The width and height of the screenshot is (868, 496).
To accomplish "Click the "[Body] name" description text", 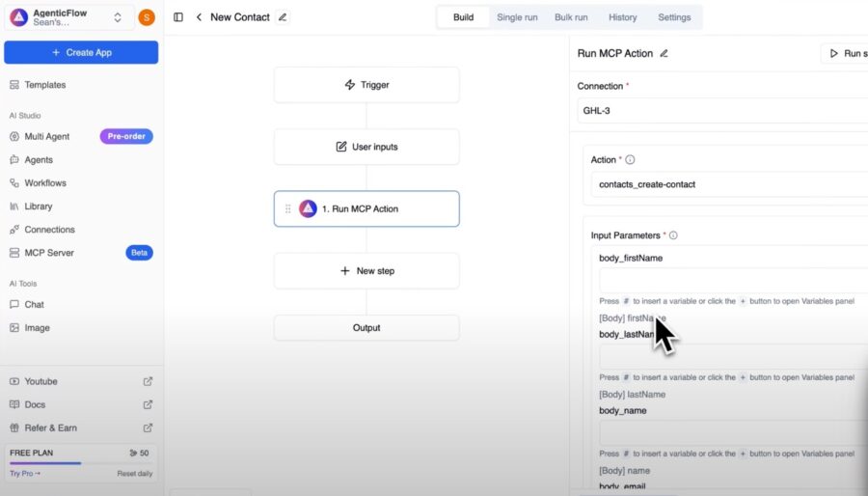I will (x=624, y=471).
